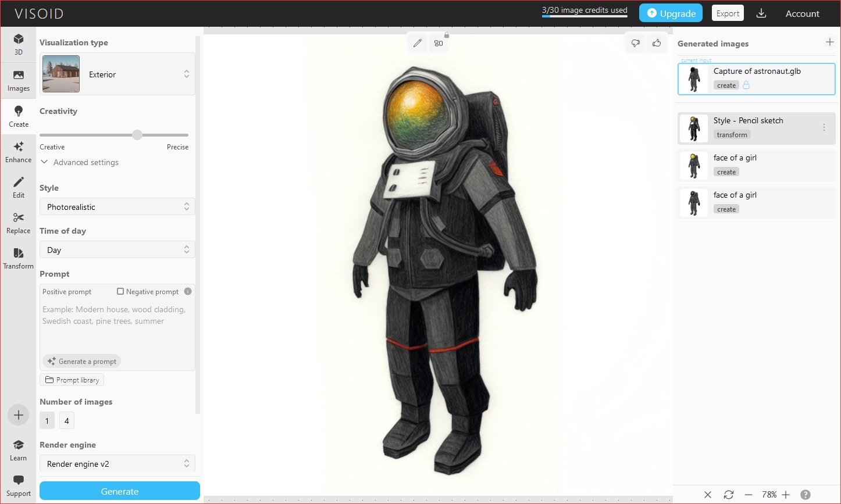Image resolution: width=841 pixels, height=504 pixels.
Task: Click the Upgrade button
Action: pyautogui.click(x=671, y=13)
